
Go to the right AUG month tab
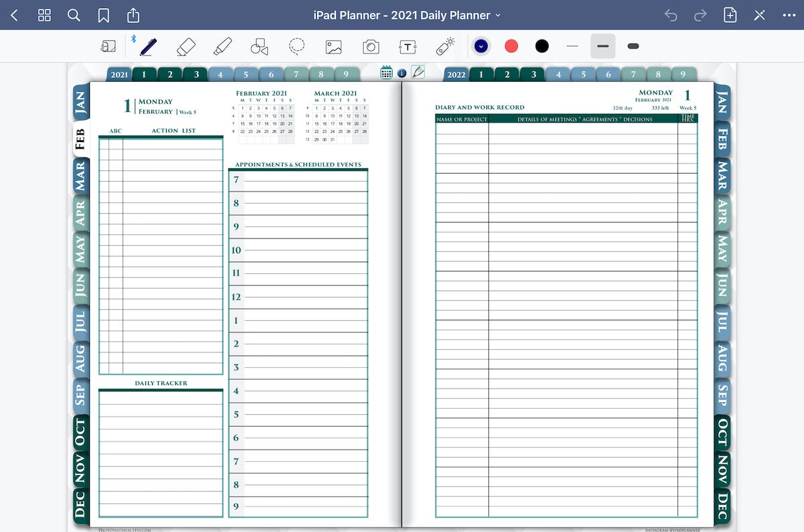pos(722,359)
